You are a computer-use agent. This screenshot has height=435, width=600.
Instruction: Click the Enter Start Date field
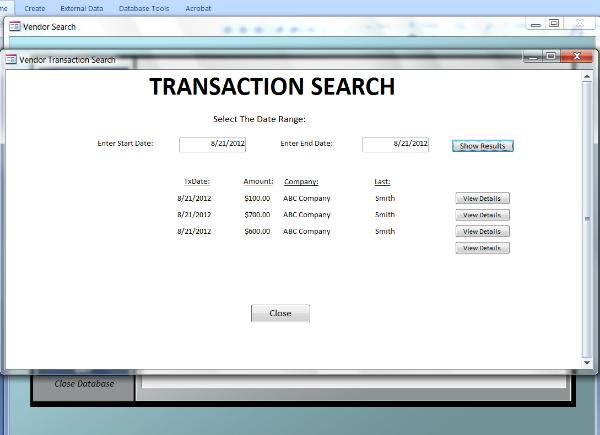pyautogui.click(x=212, y=144)
